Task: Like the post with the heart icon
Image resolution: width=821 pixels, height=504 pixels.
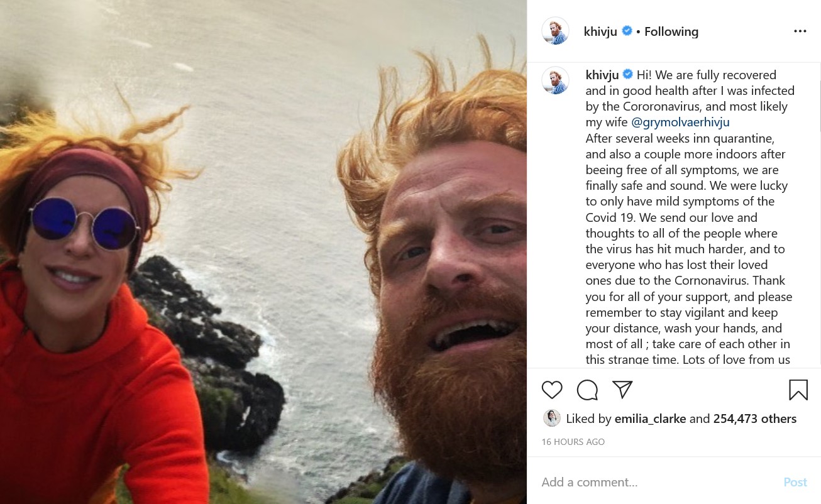Action: click(x=552, y=390)
